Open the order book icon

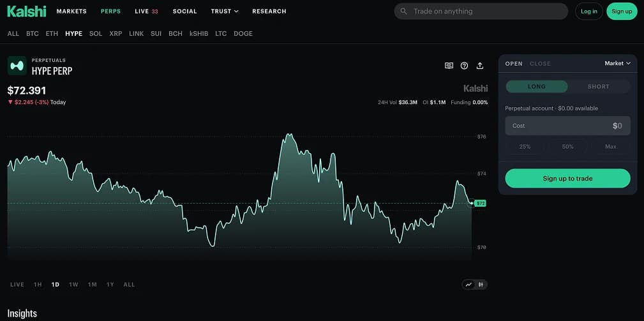(x=449, y=66)
